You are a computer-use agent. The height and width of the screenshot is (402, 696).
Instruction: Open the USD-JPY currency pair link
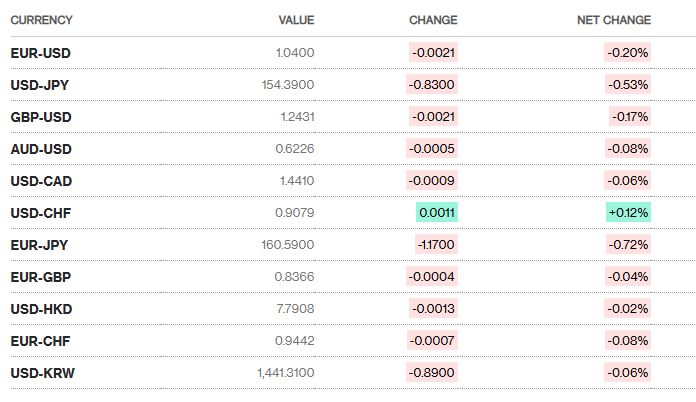40,84
